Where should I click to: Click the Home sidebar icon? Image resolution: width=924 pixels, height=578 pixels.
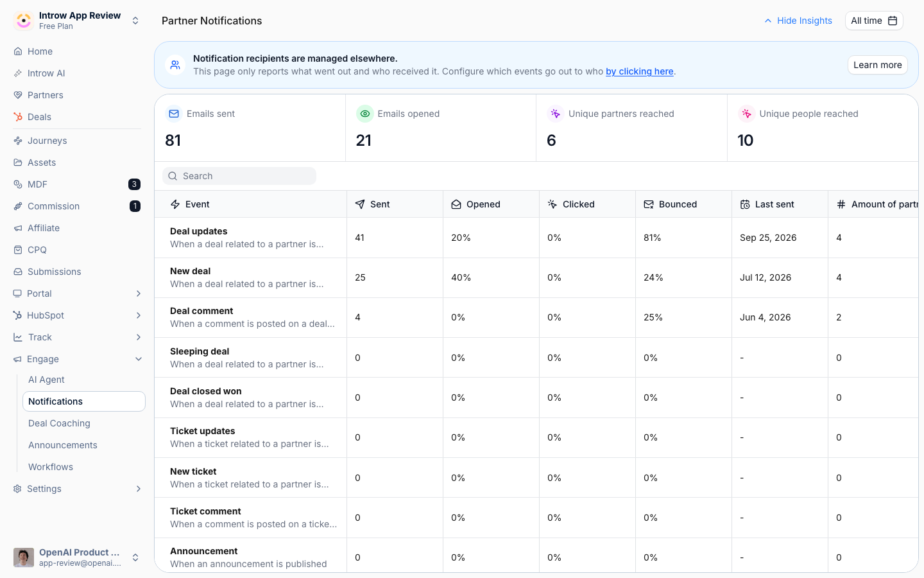coord(18,51)
